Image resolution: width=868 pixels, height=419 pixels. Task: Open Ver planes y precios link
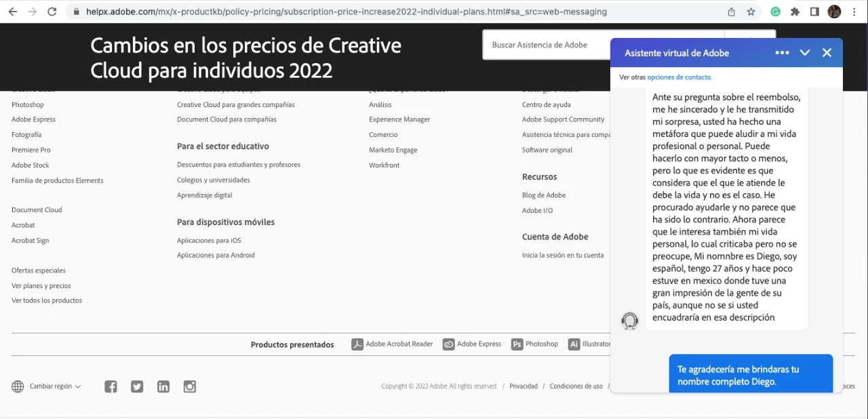[41, 286]
